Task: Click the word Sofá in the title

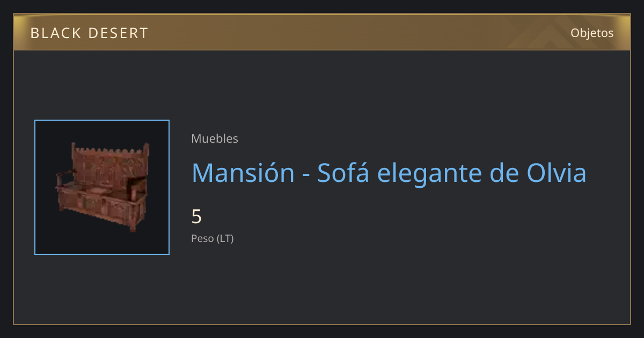Action: click(x=342, y=173)
